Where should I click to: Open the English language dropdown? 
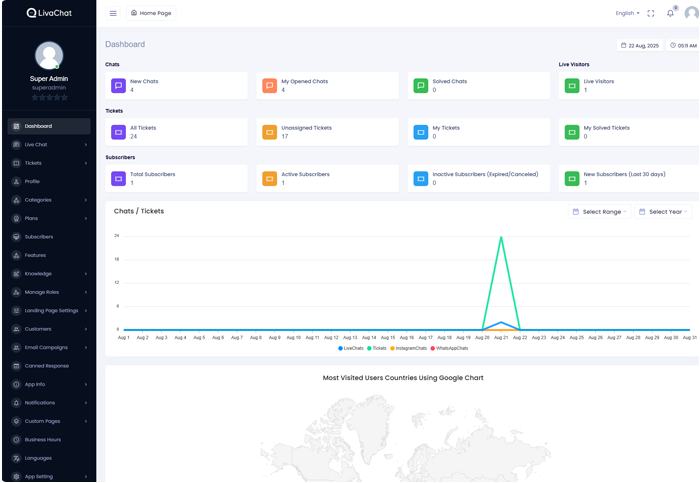point(628,13)
